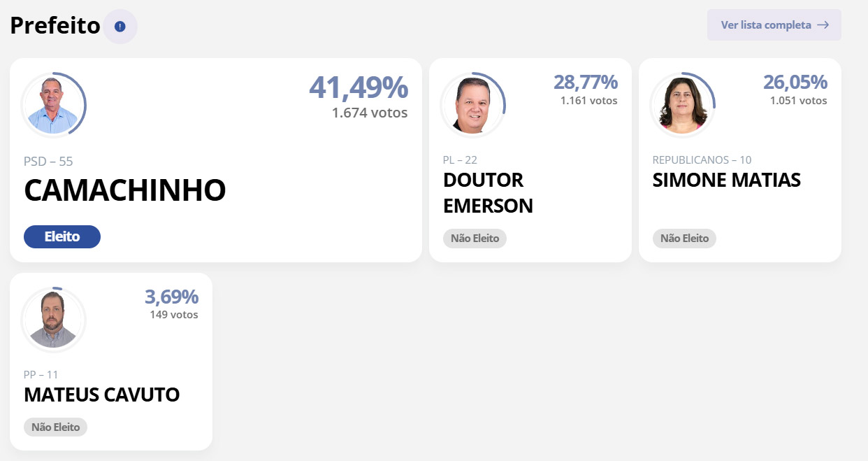Image resolution: width=868 pixels, height=461 pixels.
Task: Click the Eleito badge on Camachinho's card
Action: [62, 237]
